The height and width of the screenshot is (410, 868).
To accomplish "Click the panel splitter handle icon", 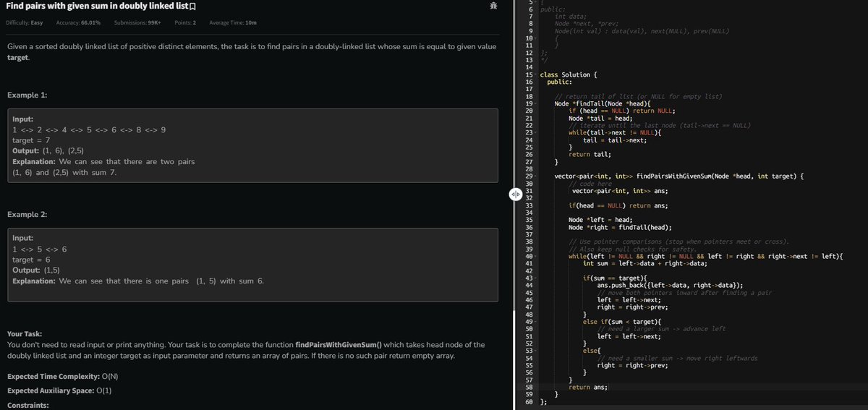I will (515, 195).
